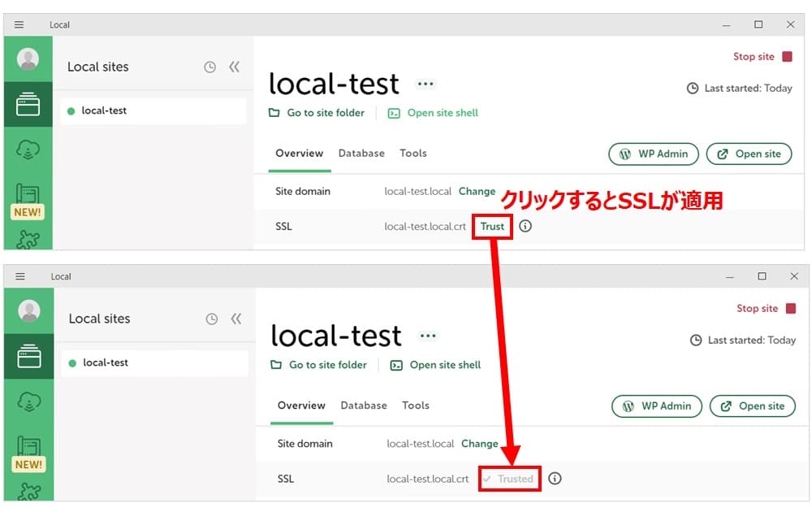
Task: Open hamburger menu in upper Local window
Action: click(19, 25)
